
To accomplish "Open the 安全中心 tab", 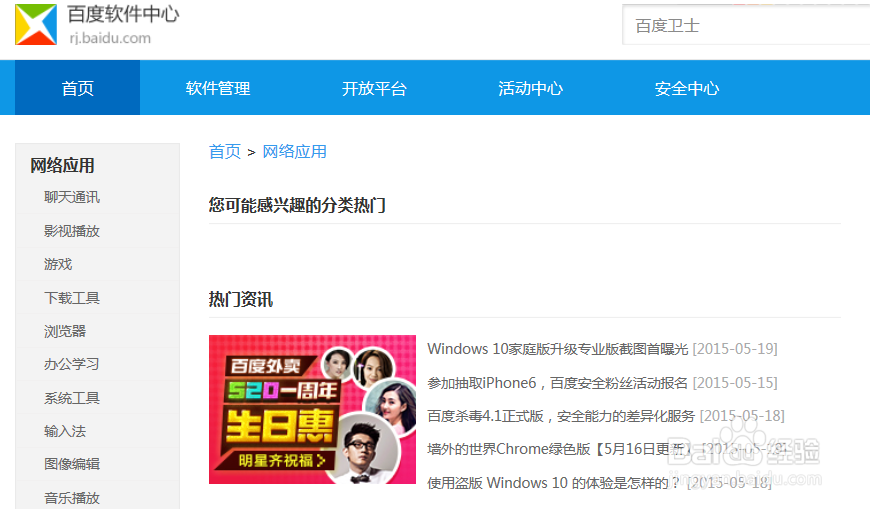I will pyautogui.click(x=687, y=88).
